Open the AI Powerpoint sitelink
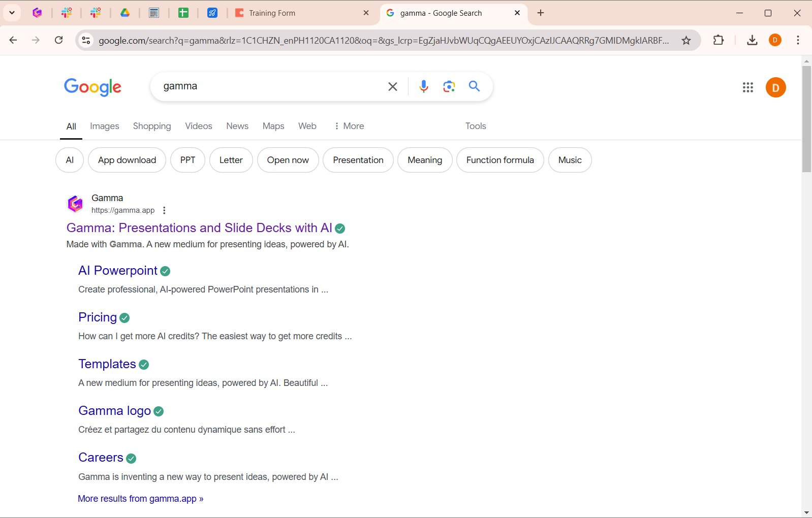Screen dimensions: 812x518 (x=118, y=271)
